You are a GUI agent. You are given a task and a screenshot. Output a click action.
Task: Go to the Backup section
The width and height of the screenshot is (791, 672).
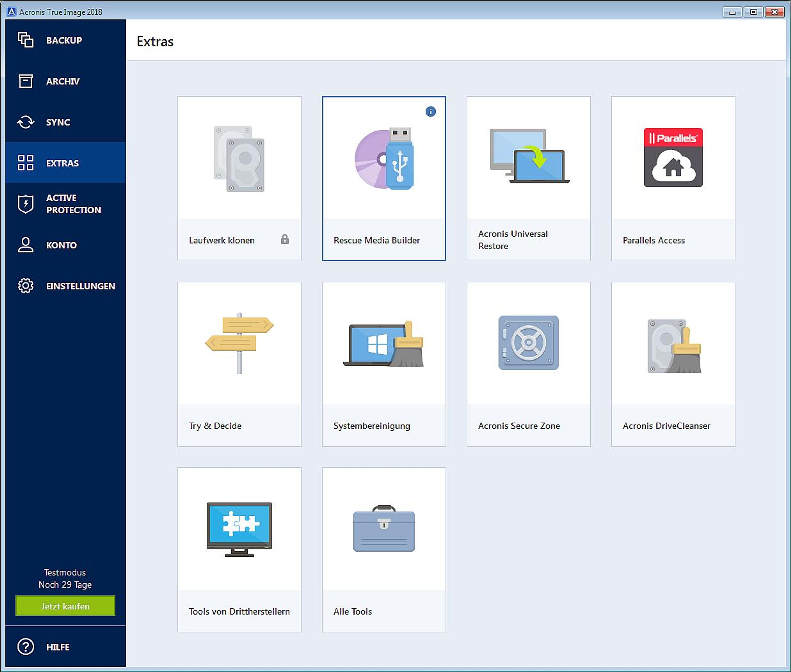coord(66,40)
